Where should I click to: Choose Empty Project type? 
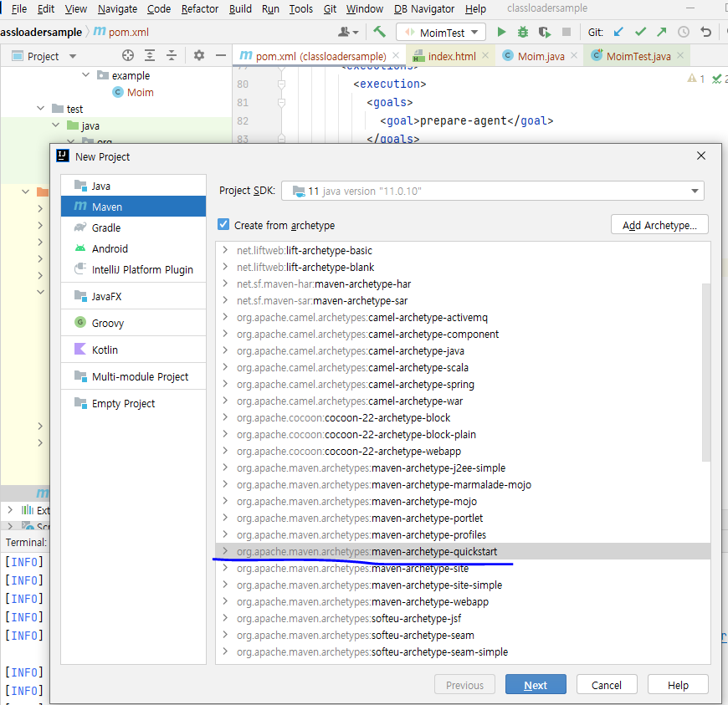[x=133, y=403]
